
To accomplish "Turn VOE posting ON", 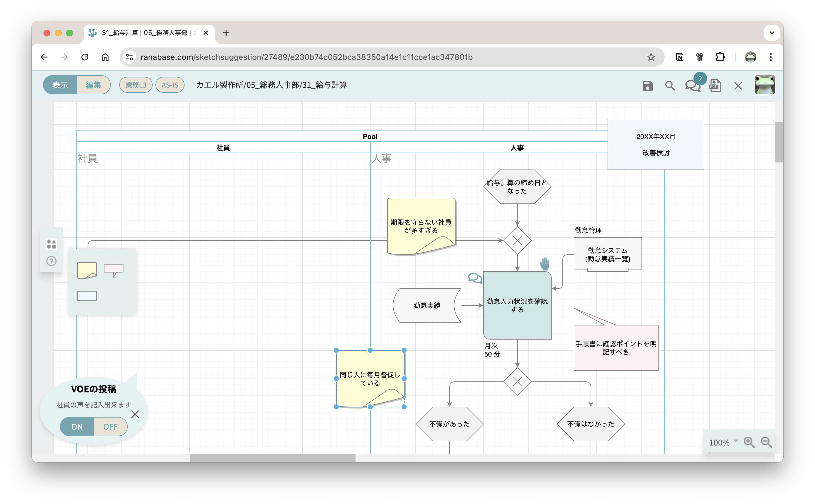I will pyautogui.click(x=77, y=427).
